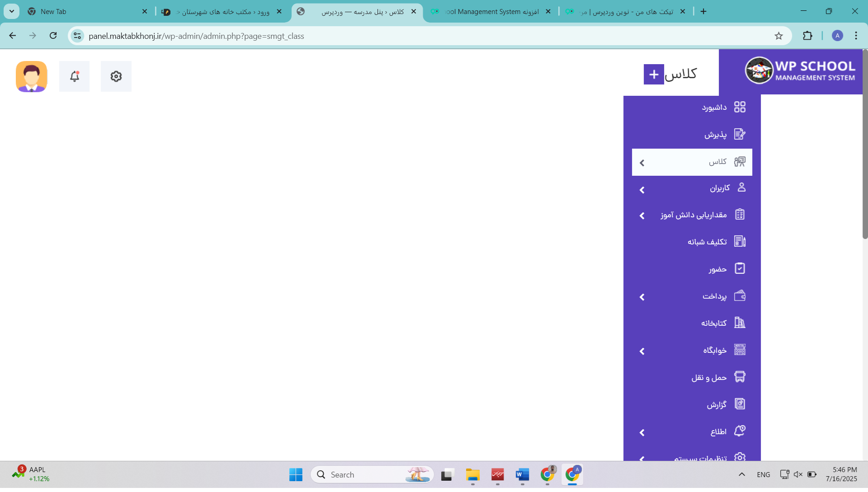Open the حضور attendance sidebar item
Image resolution: width=868 pixels, height=492 pixels.
(717, 269)
